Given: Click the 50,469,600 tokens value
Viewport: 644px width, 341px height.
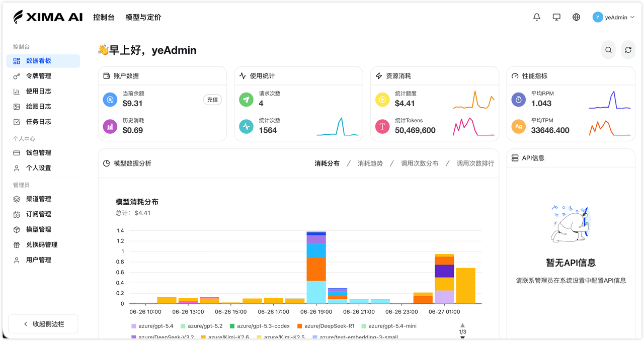Looking at the screenshot, I should tap(415, 130).
